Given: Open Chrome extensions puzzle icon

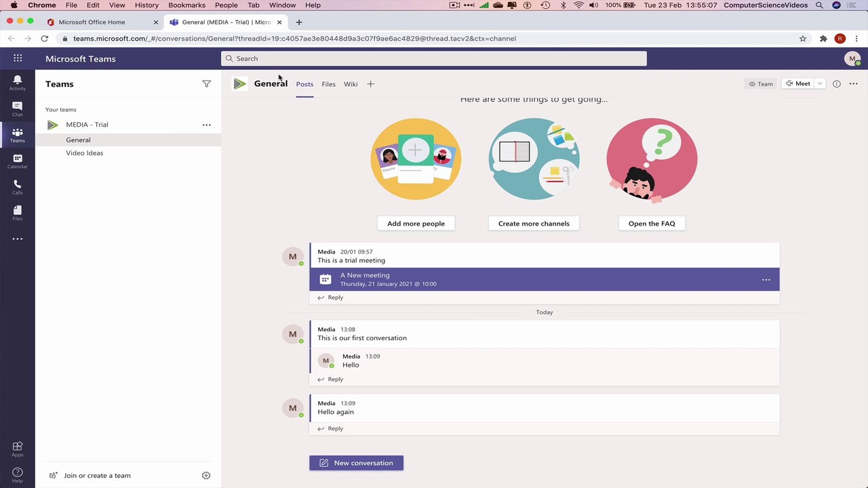Looking at the screenshot, I should coord(823,39).
